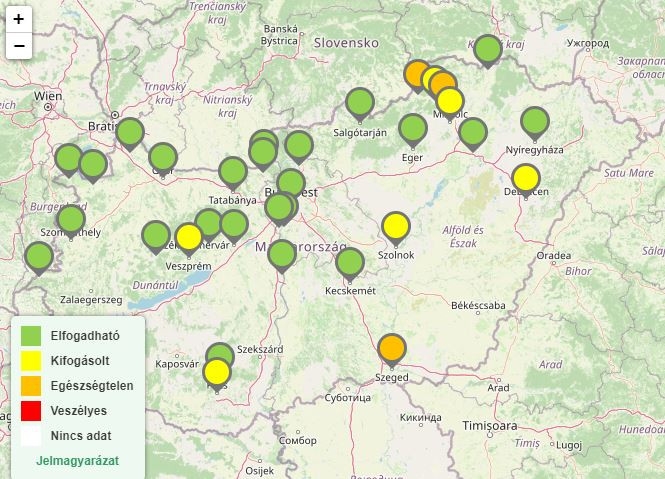Click the yellow Kifogásolt legend swatch
Image resolution: width=665 pixels, height=479 pixels.
31,361
